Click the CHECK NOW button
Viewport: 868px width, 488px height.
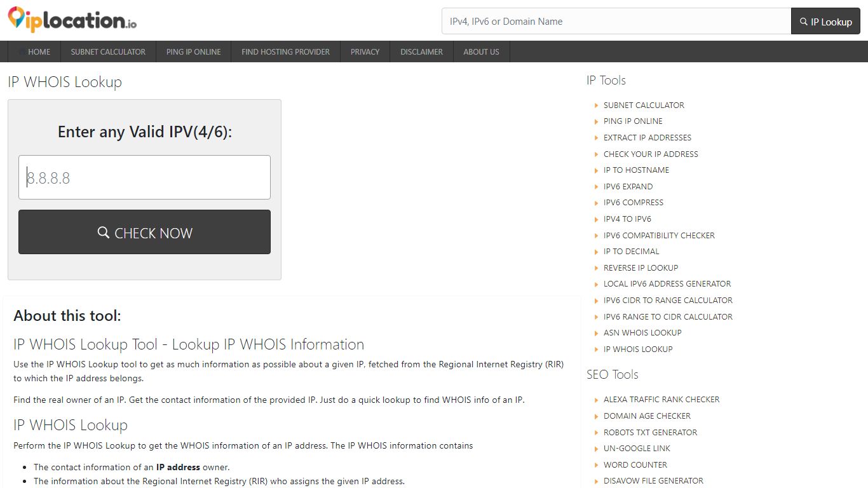pos(144,232)
